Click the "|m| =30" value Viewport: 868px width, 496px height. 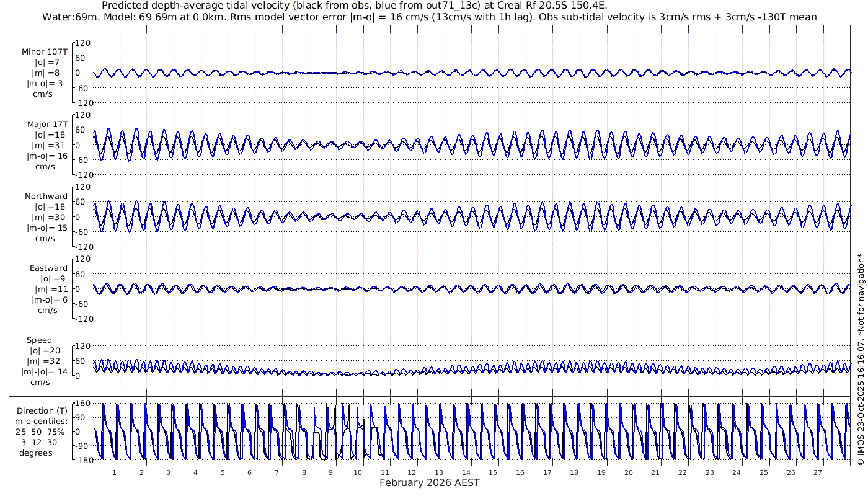(x=50, y=217)
